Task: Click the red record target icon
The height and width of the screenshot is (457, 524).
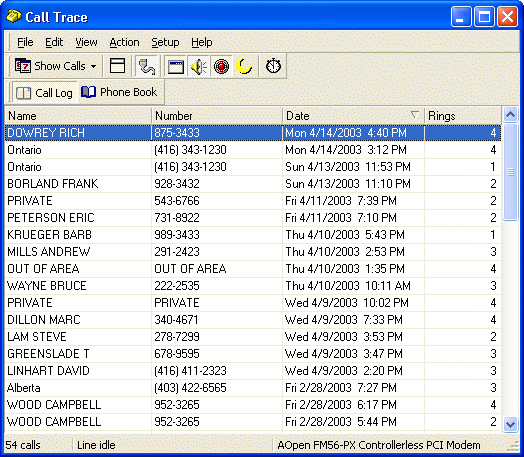Action: (x=221, y=66)
